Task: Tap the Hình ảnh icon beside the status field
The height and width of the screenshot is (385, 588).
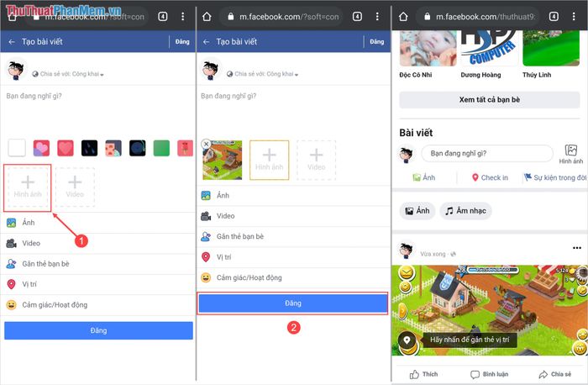Action: tap(571, 154)
